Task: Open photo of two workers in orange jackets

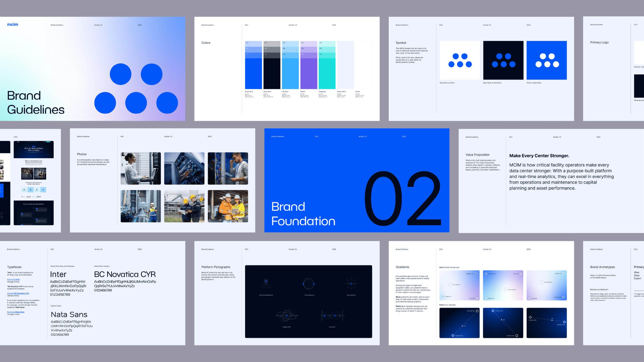Action: pyautogui.click(x=228, y=206)
